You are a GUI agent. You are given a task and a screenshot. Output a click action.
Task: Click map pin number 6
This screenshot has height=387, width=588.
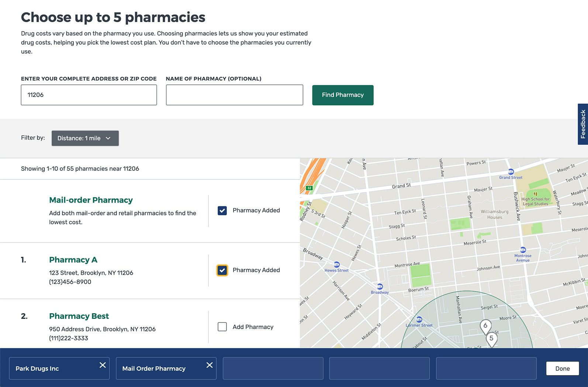(x=485, y=326)
